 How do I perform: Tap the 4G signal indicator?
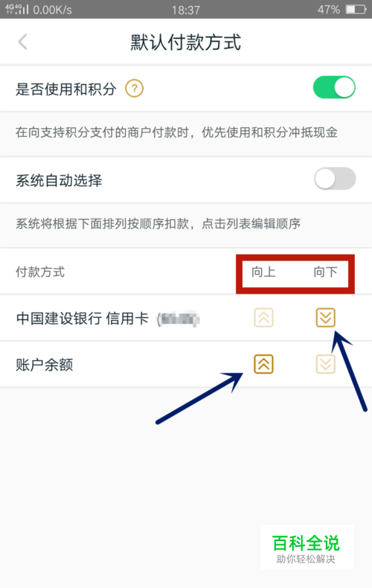(x=17, y=10)
